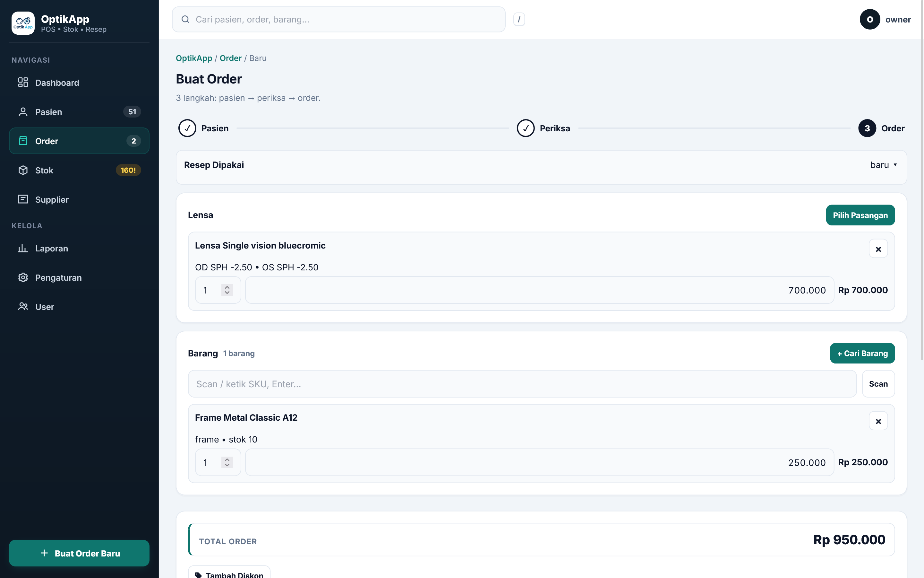
Task: Click the 160! badge on Stok
Action: pyautogui.click(x=128, y=170)
